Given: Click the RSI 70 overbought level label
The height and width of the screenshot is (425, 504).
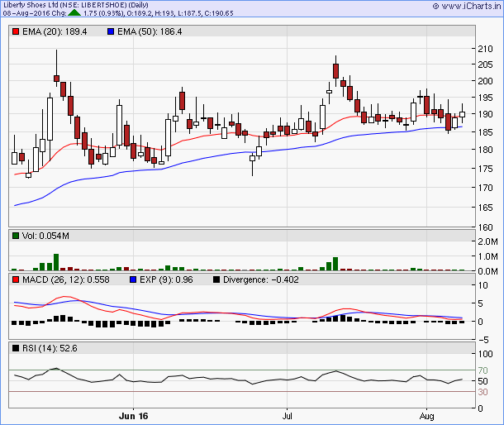Looking at the screenshot, I should (x=483, y=370).
